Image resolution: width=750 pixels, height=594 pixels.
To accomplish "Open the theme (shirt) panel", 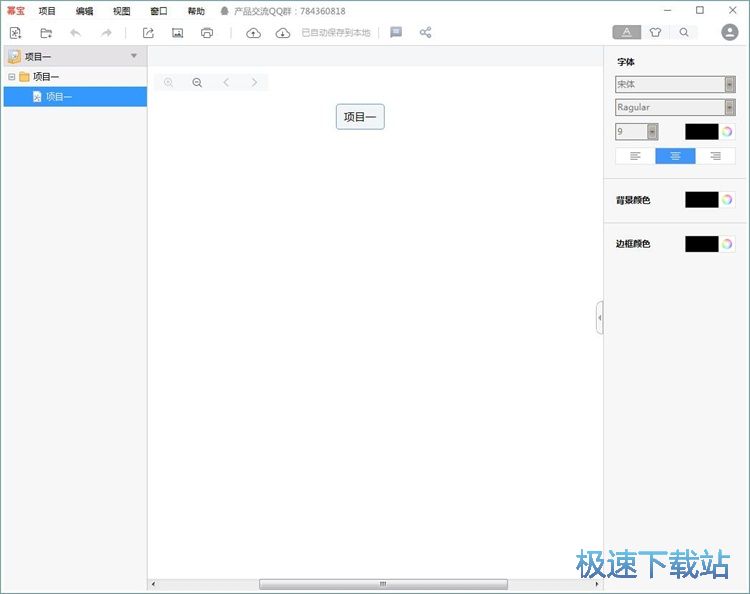I will pyautogui.click(x=655, y=32).
